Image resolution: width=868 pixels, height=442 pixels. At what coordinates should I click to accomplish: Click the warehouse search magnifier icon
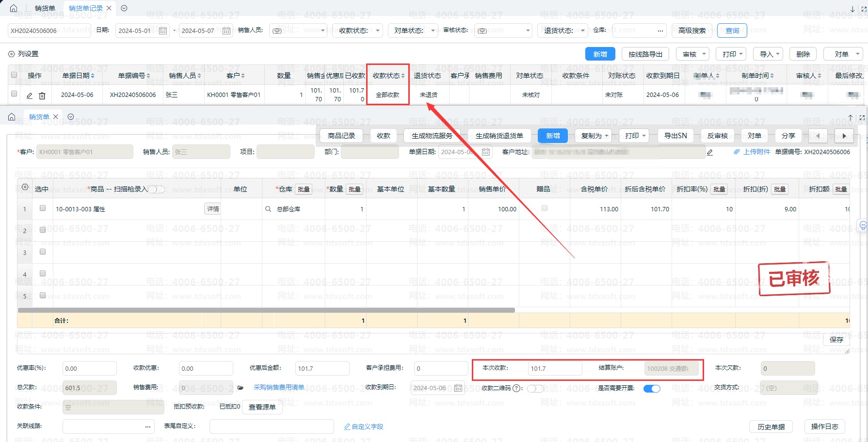(268, 209)
